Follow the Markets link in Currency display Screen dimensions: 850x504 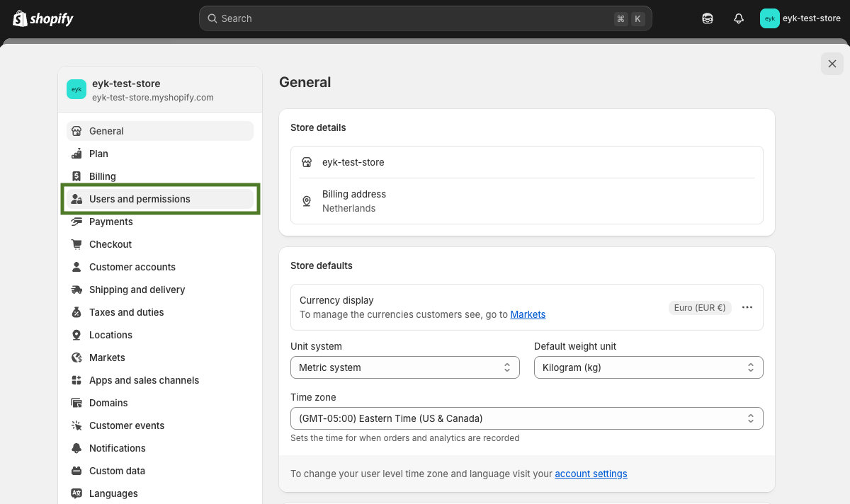click(528, 314)
